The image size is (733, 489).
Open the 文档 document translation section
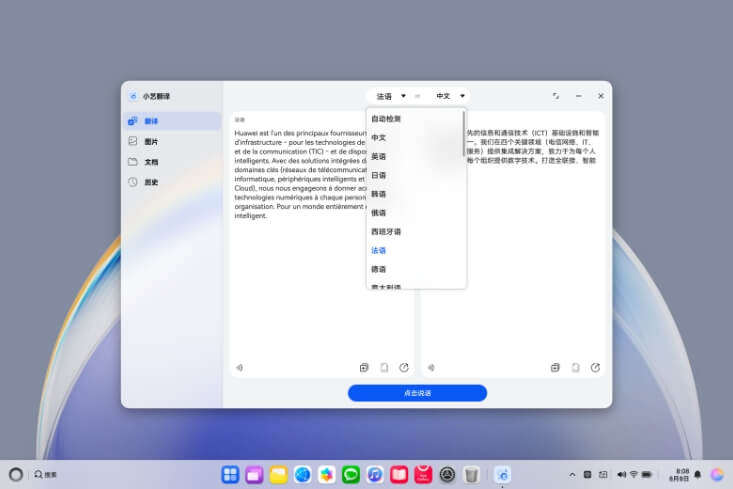pyautogui.click(x=172, y=162)
